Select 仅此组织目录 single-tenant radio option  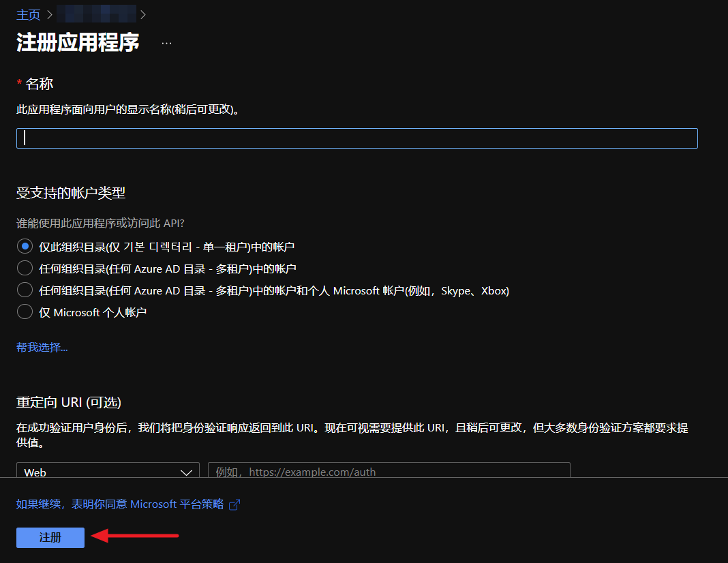pyautogui.click(x=25, y=246)
